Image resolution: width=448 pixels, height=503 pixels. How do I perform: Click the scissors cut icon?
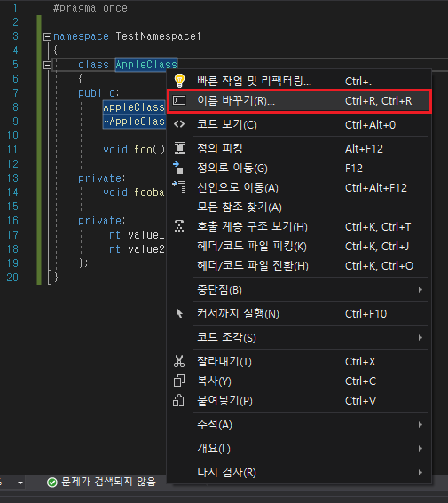coord(179,361)
